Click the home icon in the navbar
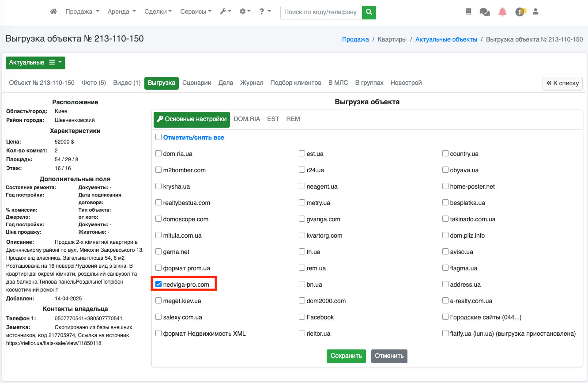The image size is (588, 383). pyautogui.click(x=53, y=12)
